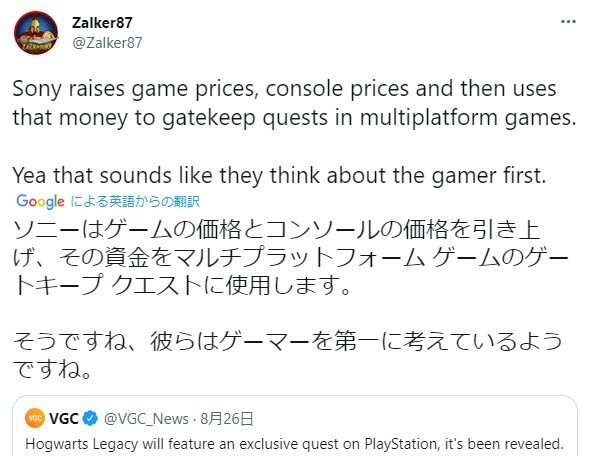This screenshot has height=456, width=594.
Task: Open the 8月26日 timestamp of quoted tweet
Action: [x=227, y=419]
